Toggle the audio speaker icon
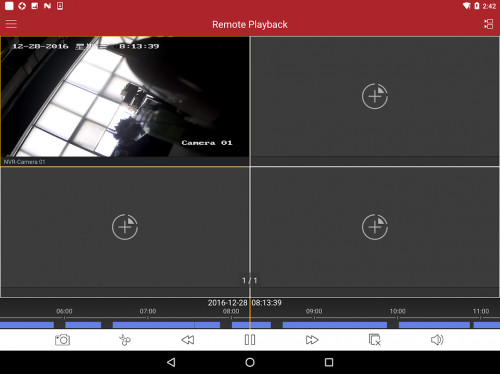Screen dimensions: 500x374 pos(437,340)
